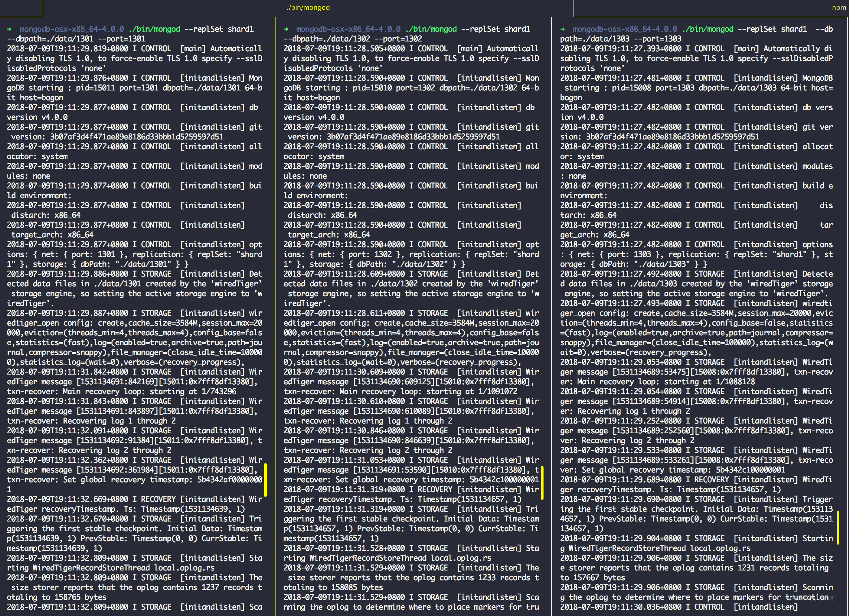This screenshot has height=616, width=849.
Task: Click timestamp '2018-07-09T19:11:28.505+0800'
Action: (344, 49)
